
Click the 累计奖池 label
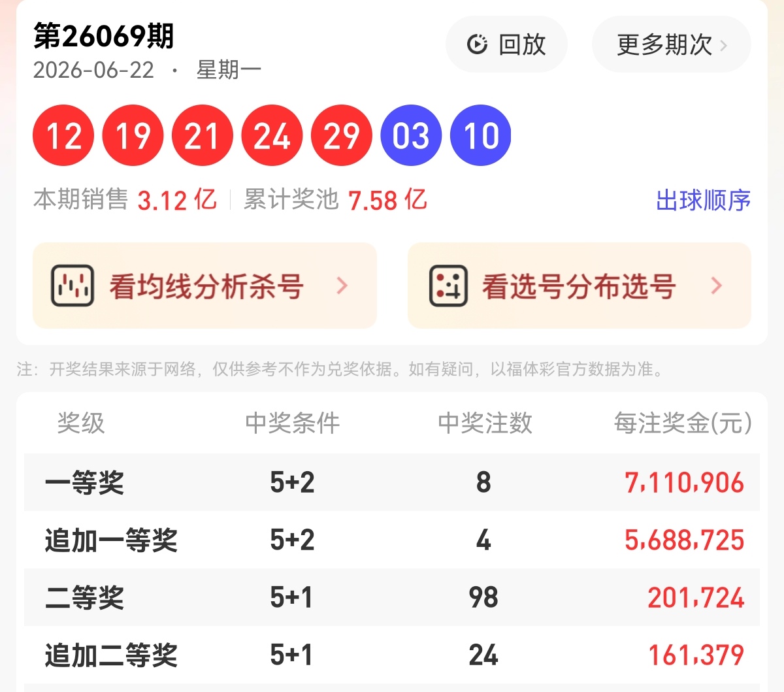click(x=291, y=199)
